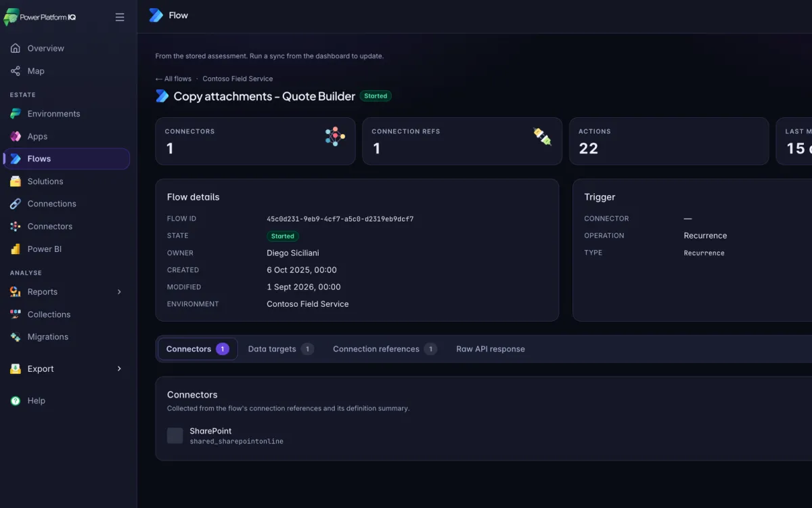812x508 pixels.
Task: Open Connections in the sidebar
Action: (x=66, y=203)
